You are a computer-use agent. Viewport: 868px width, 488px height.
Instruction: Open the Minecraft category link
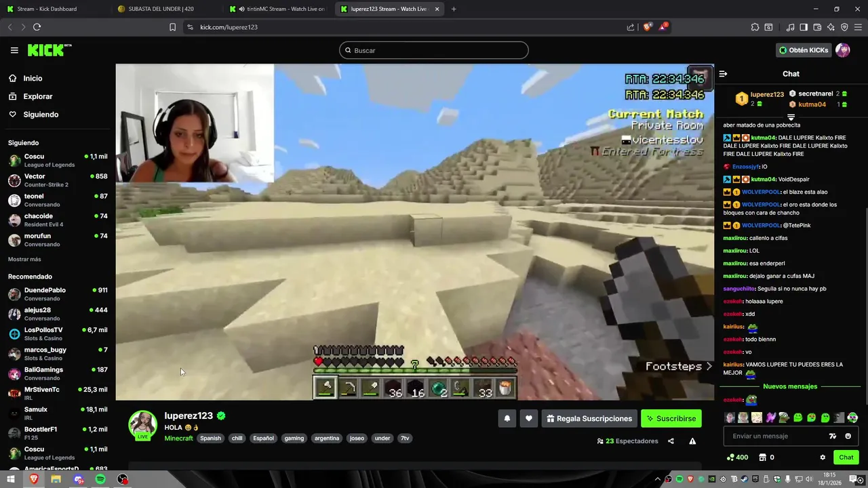tap(178, 439)
